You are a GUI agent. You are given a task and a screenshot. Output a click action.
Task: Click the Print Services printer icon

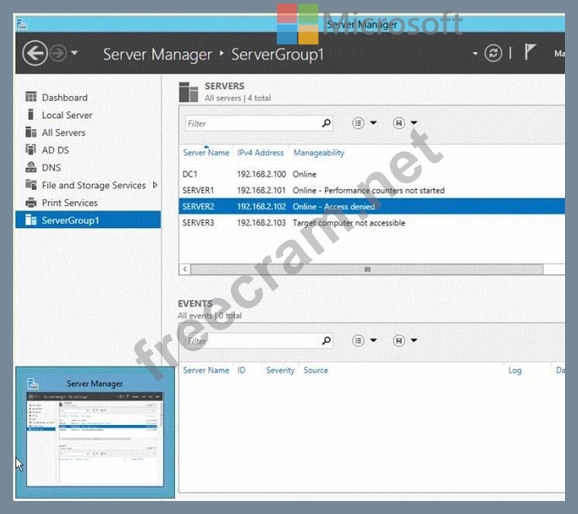(31, 202)
